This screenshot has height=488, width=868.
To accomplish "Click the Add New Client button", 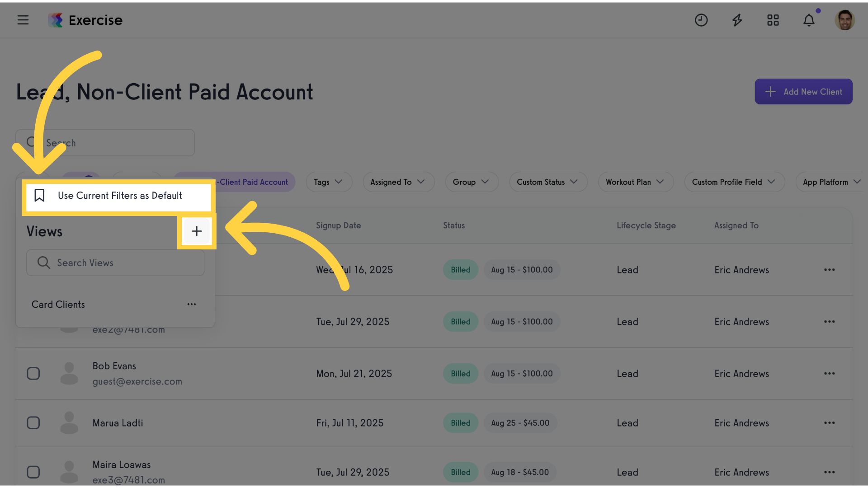I will pos(803,92).
